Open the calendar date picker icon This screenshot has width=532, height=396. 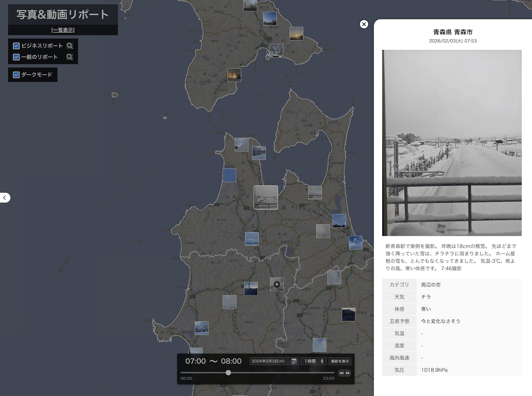(x=294, y=361)
